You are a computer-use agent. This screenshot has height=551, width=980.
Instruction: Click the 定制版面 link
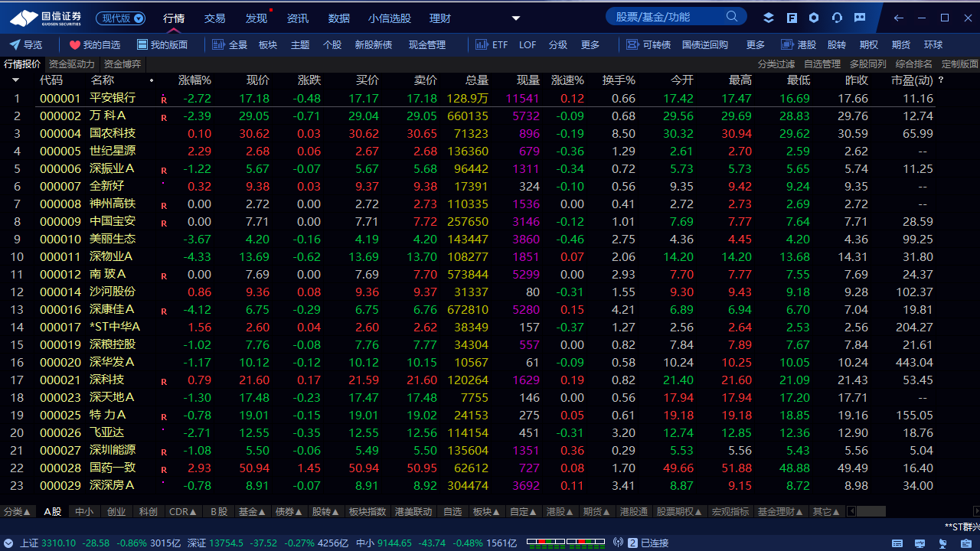coord(960,64)
